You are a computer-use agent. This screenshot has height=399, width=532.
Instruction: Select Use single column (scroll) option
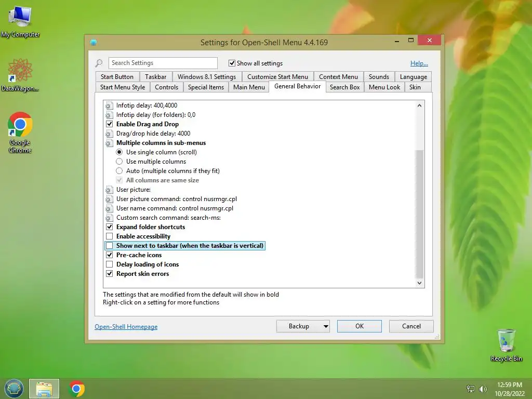(119, 152)
